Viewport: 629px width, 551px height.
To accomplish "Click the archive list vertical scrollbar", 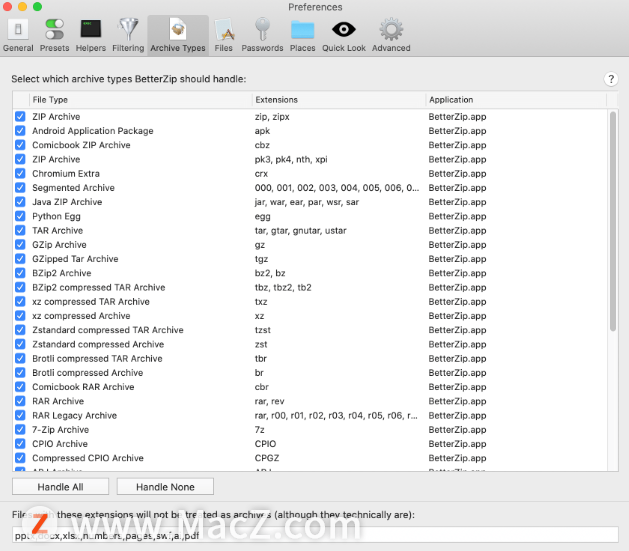I will (x=613, y=221).
